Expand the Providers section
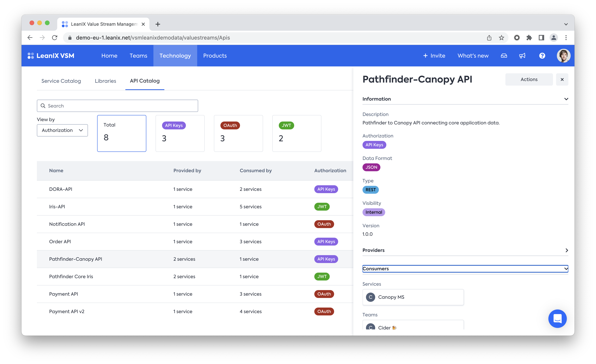This screenshot has height=364, width=596. [x=465, y=250]
